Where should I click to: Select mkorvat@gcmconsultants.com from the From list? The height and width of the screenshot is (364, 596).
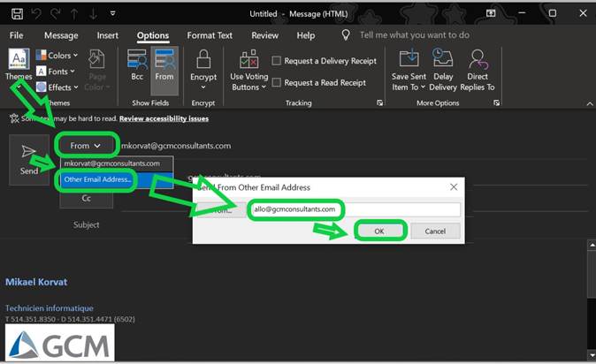point(117,163)
